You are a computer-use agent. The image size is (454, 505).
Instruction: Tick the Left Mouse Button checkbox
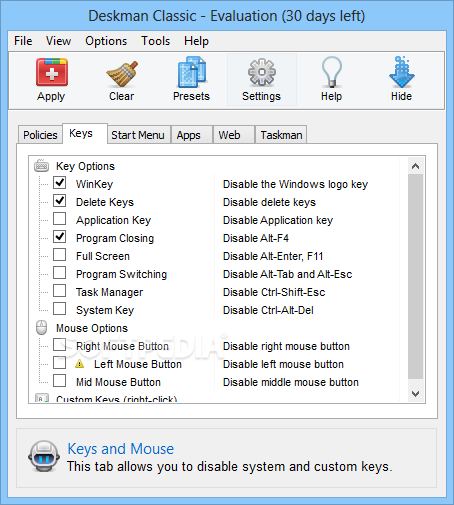60,363
